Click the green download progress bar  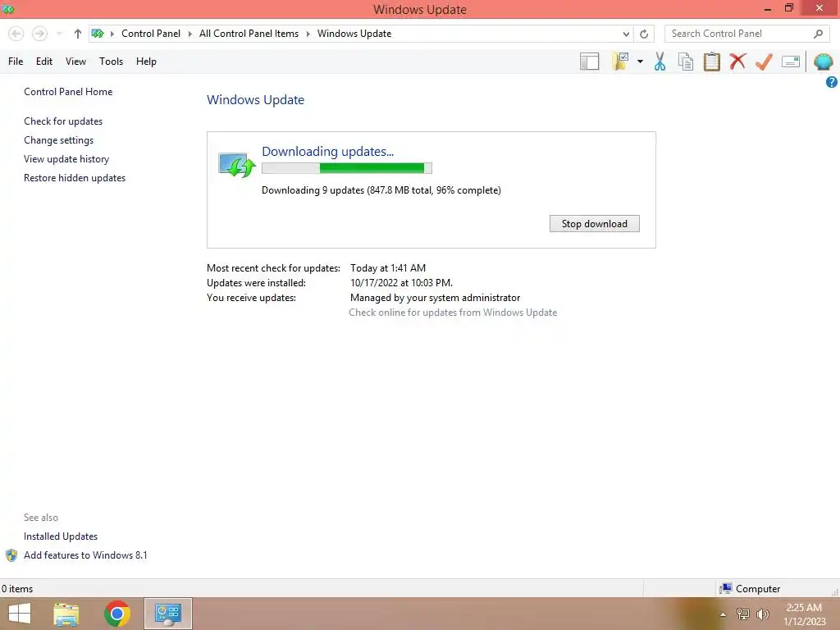[x=347, y=168]
